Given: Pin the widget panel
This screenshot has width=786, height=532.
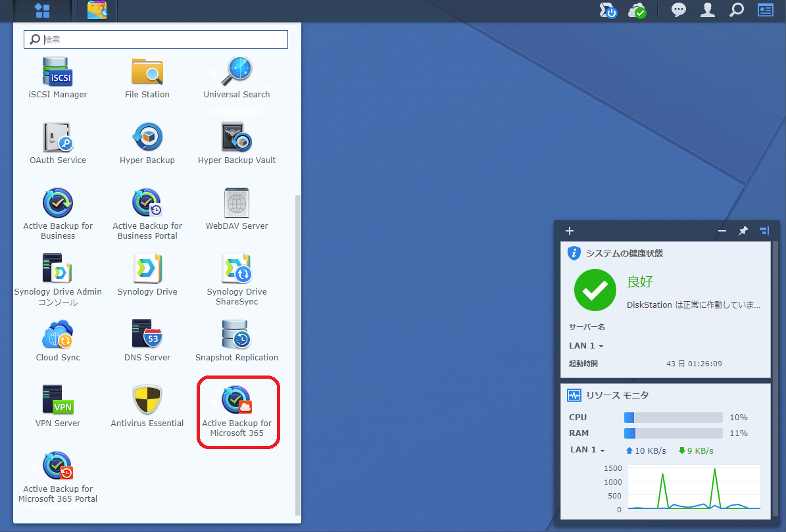Looking at the screenshot, I should pyautogui.click(x=743, y=231).
